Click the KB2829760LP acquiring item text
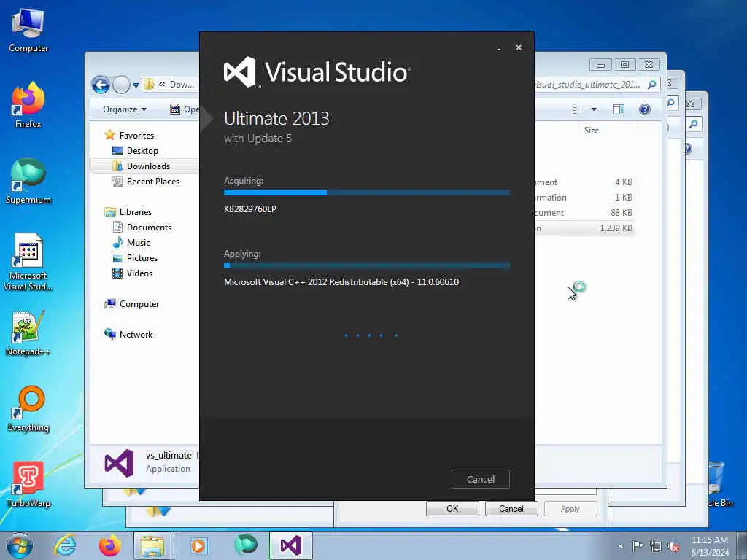The image size is (747, 560). pyautogui.click(x=250, y=209)
